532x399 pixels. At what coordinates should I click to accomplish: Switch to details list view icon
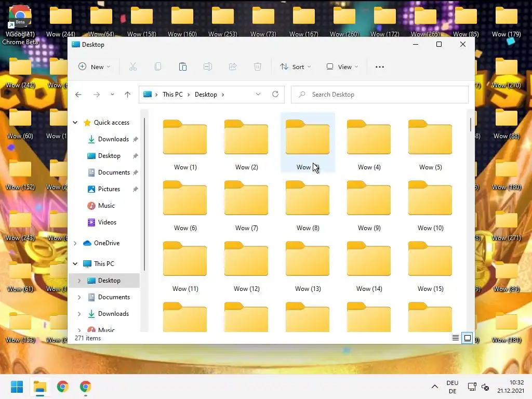(x=456, y=338)
